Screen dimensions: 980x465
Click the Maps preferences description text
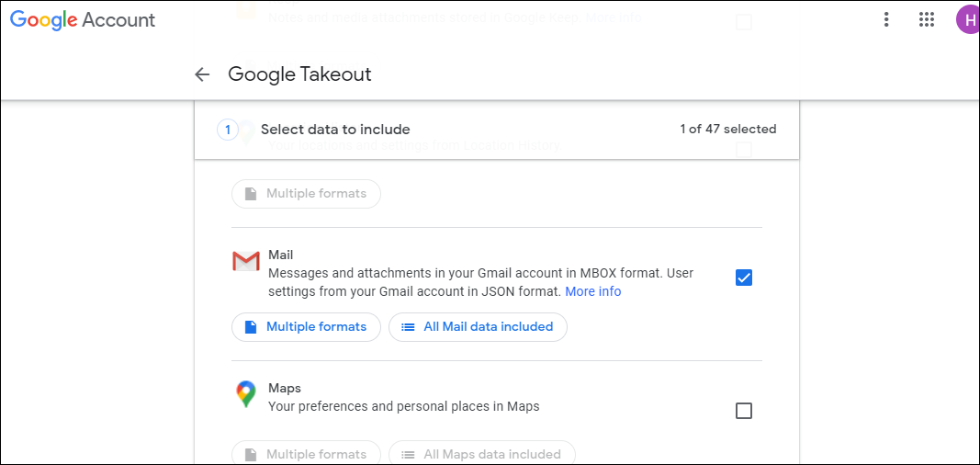click(x=404, y=406)
